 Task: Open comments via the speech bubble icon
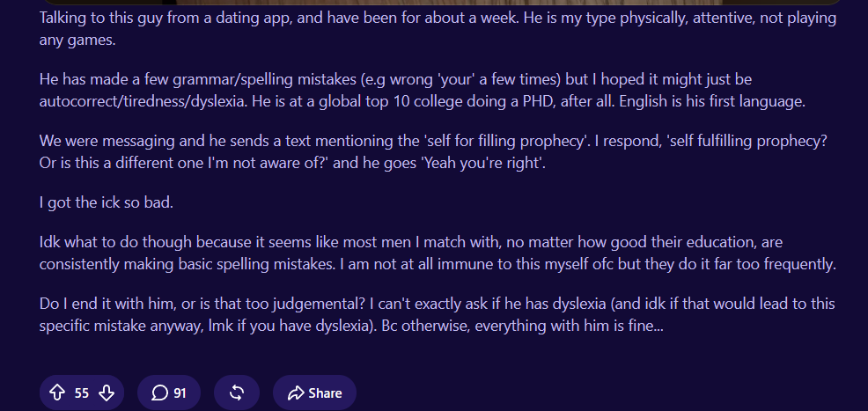160,393
